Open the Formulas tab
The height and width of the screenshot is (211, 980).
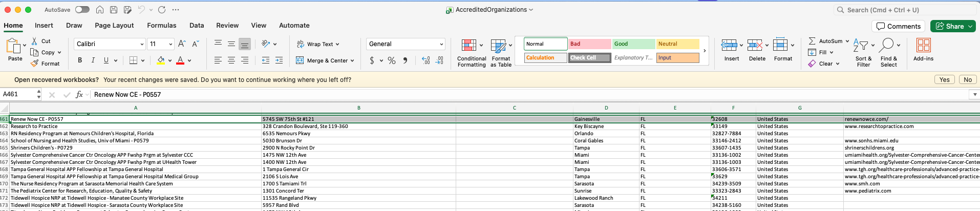(x=162, y=25)
